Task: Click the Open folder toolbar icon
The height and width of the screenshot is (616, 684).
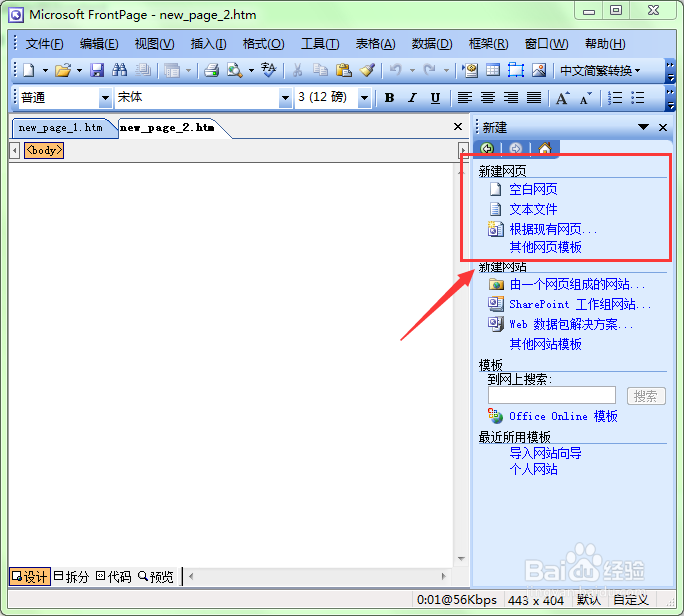Action: (x=63, y=70)
